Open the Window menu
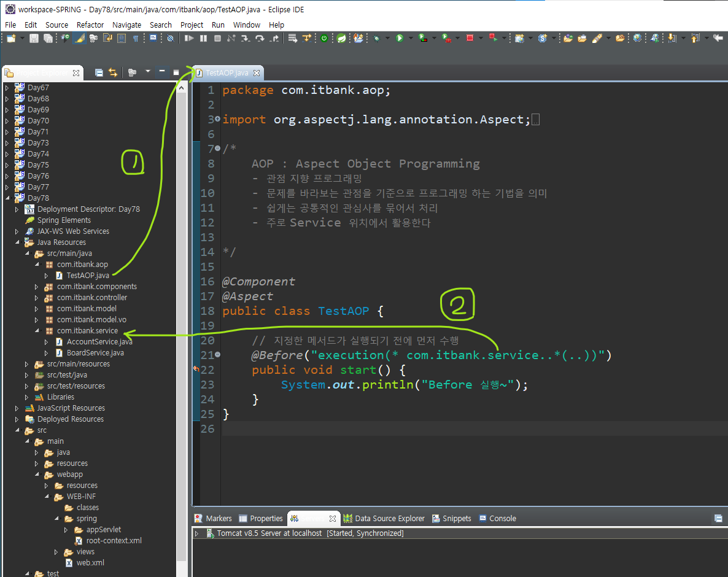Viewport: 728px width, 577px height. pos(247,25)
